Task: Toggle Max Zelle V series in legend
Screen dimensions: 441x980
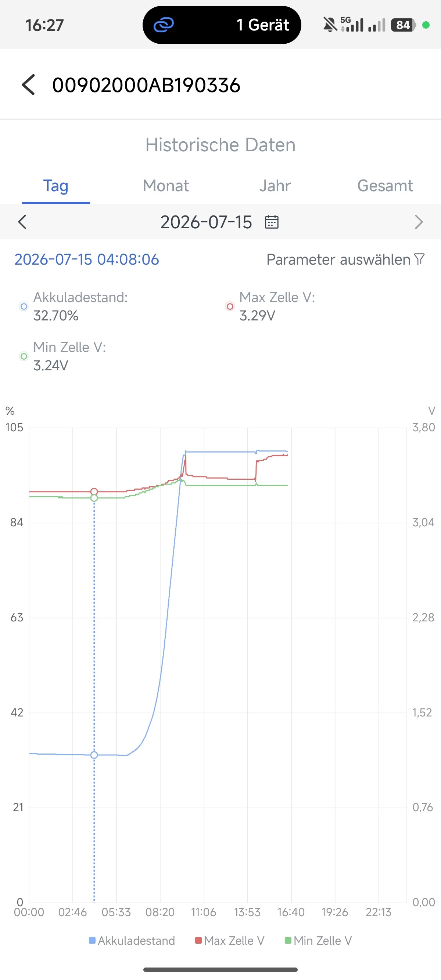Action: pos(230,940)
